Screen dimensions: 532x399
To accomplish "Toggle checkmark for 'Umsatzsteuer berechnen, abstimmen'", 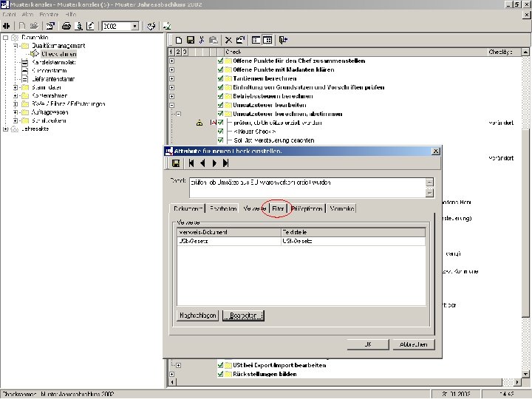I will (x=220, y=114).
